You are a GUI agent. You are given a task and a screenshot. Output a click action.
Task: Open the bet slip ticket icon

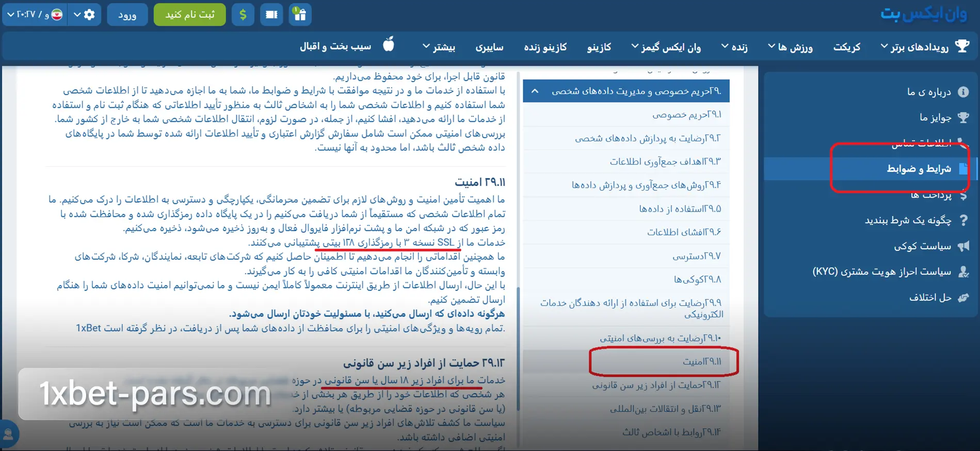point(271,14)
